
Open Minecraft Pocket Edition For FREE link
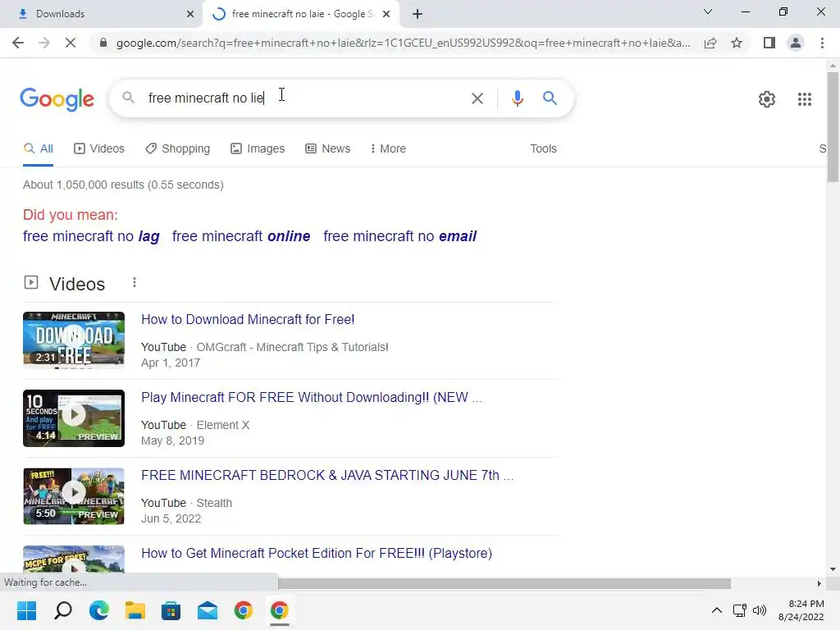coord(317,554)
